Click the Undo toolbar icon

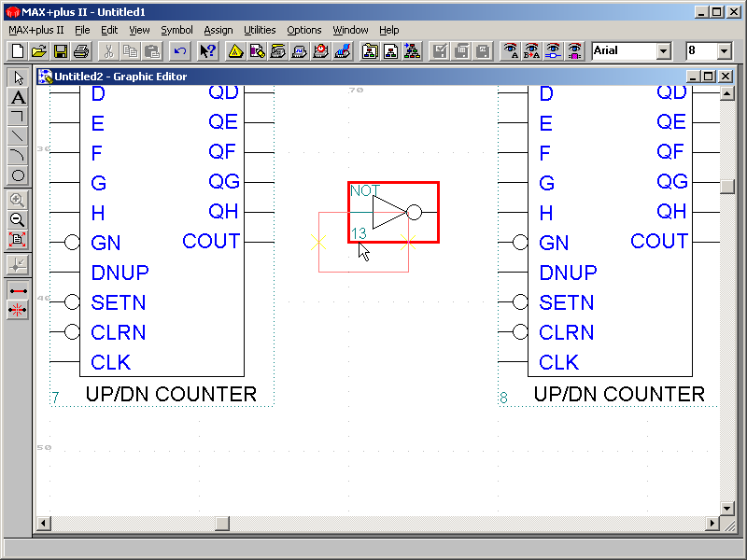click(180, 51)
